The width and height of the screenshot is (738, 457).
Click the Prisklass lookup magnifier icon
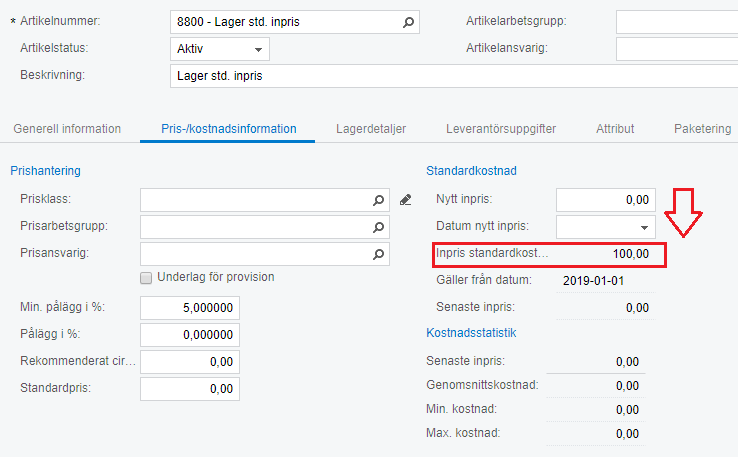point(379,200)
